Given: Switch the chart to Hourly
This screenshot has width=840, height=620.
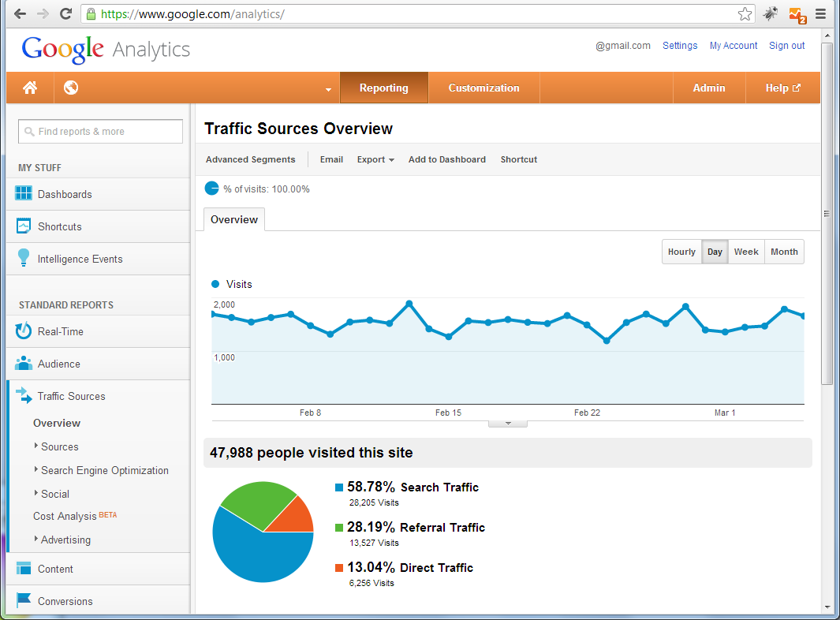Looking at the screenshot, I should 681,252.
